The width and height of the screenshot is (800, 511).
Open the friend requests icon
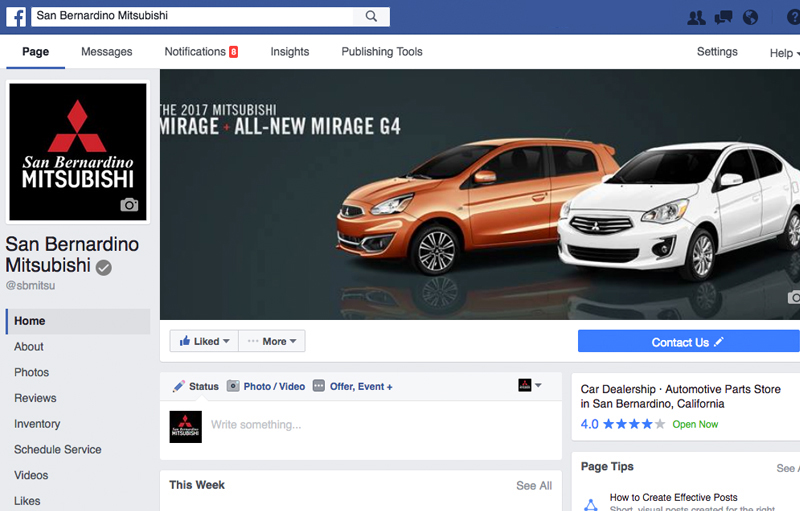click(x=696, y=18)
